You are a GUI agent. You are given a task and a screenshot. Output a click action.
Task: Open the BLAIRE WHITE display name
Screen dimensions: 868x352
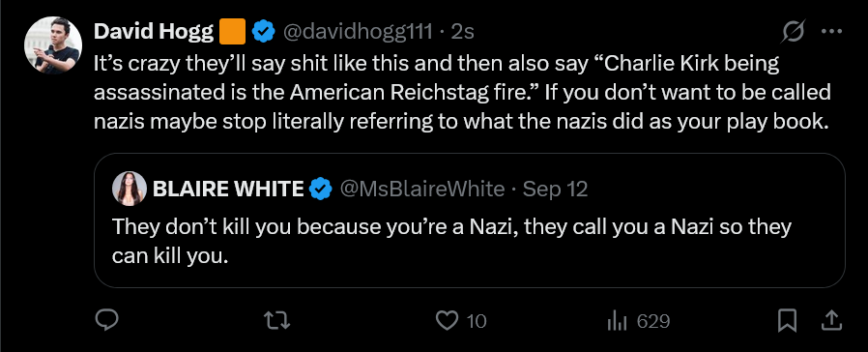pos(228,190)
